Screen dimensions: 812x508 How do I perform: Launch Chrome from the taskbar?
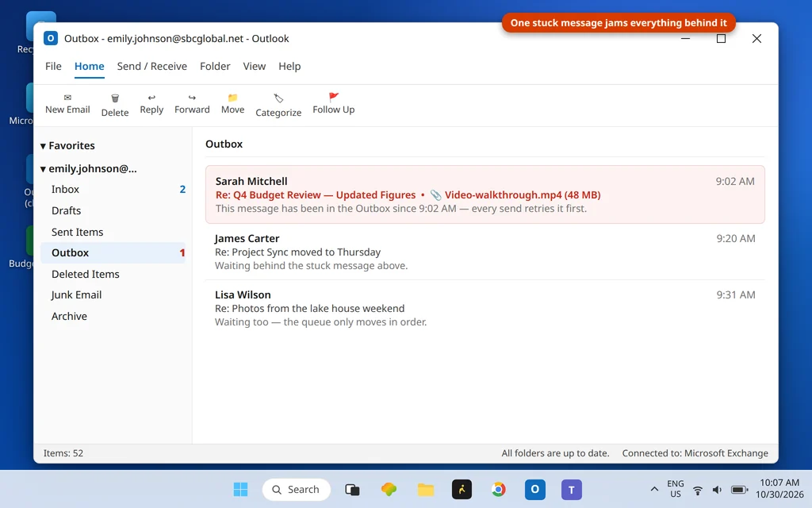[498, 489]
